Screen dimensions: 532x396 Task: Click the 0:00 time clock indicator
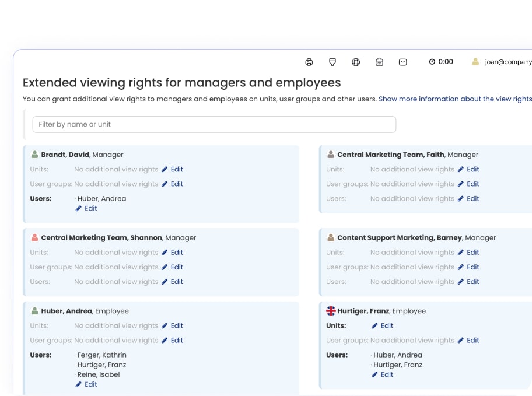pos(441,62)
